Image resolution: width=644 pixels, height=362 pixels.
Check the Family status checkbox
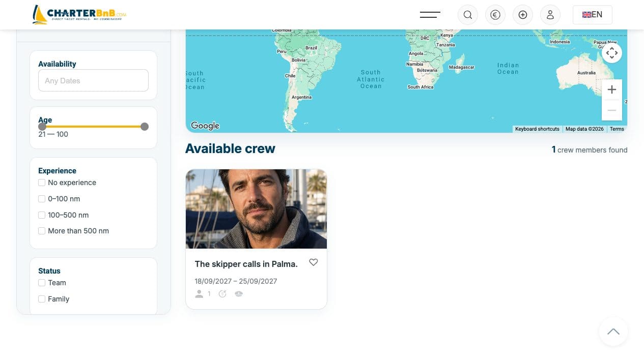click(42, 299)
